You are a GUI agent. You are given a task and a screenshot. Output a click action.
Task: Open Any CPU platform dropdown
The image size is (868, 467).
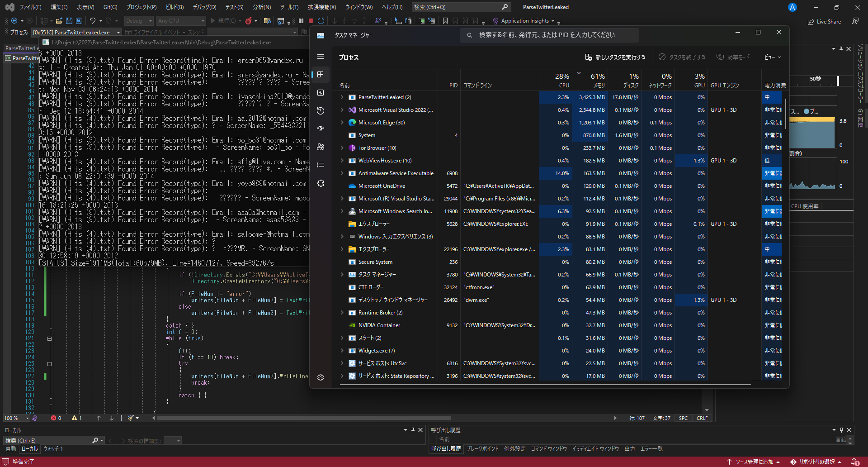point(181,21)
